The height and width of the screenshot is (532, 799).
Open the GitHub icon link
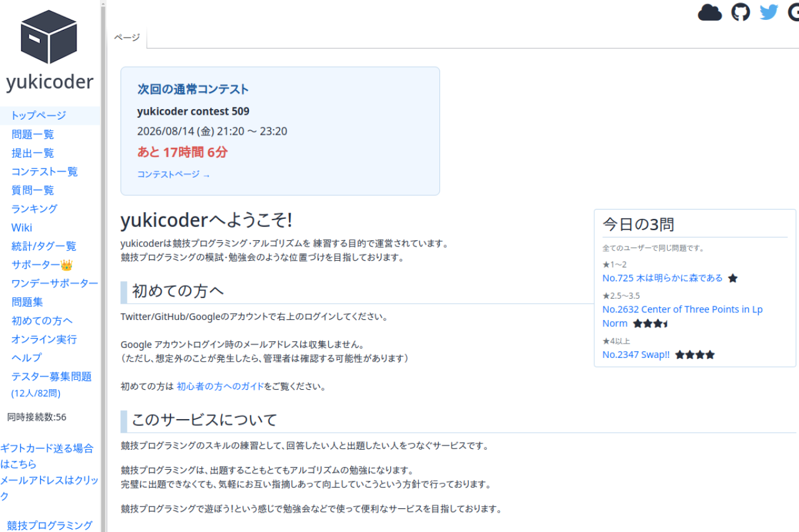click(x=740, y=12)
